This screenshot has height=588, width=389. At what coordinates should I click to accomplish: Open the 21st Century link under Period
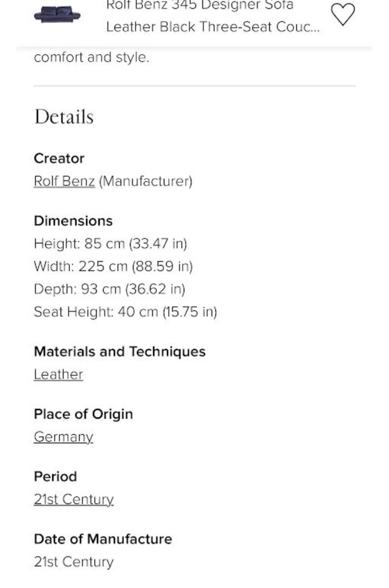(x=74, y=499)
